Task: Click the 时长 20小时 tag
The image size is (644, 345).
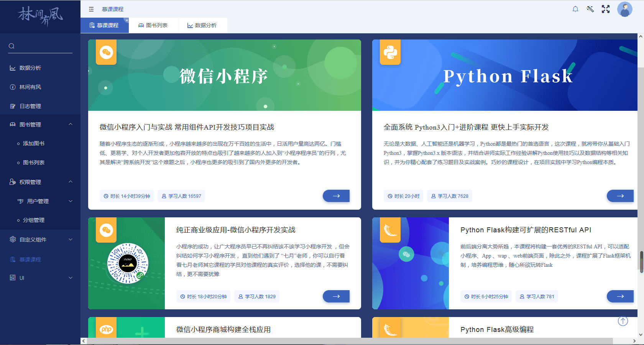Action: click(x=403, y=196)
